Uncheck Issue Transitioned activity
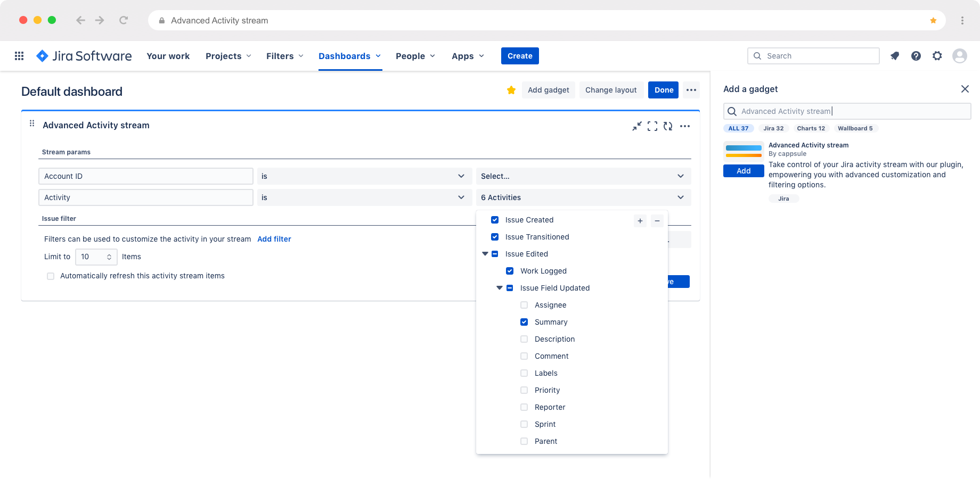This screenshot has width=980, height=479. [x=495, y=237]
